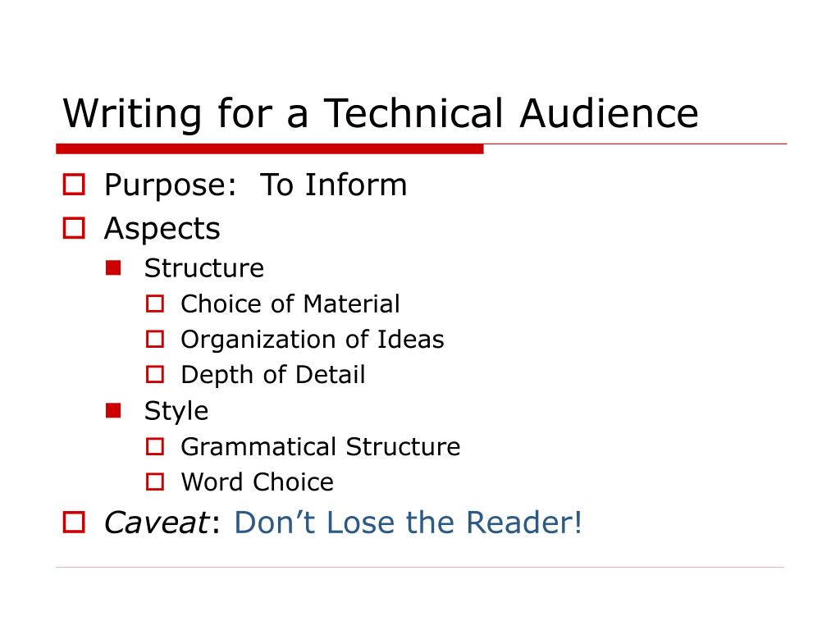The image size is (840, 630).
Task: Click the hollow square bullet beside Purpose
Action: coord(74,185)
